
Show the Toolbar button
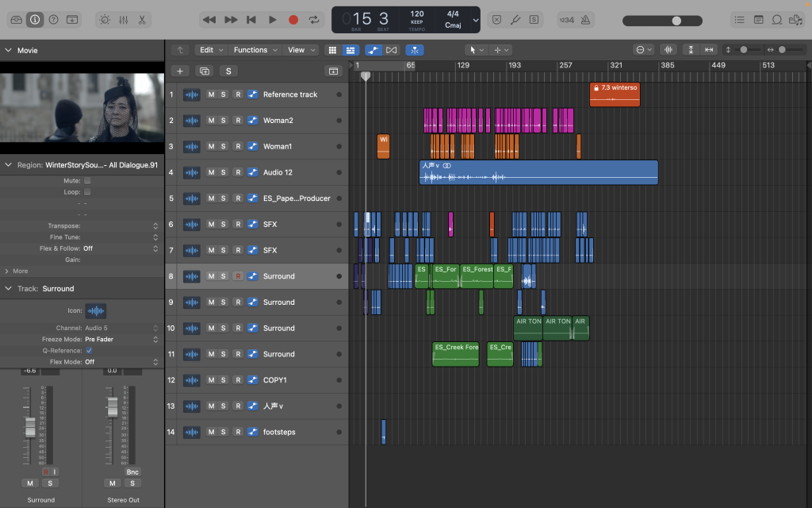click(x=72, y=20)
